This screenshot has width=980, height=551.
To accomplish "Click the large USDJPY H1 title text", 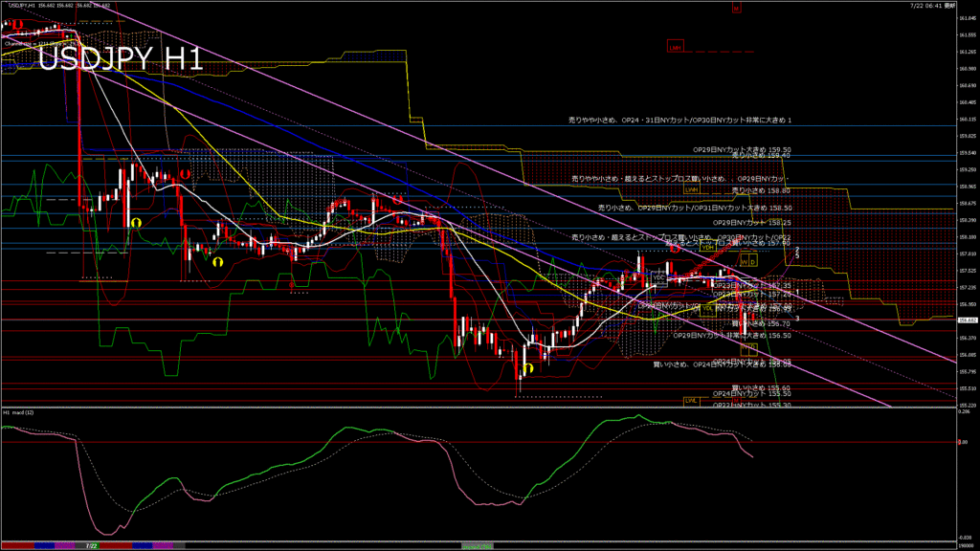I will [121, 59].
